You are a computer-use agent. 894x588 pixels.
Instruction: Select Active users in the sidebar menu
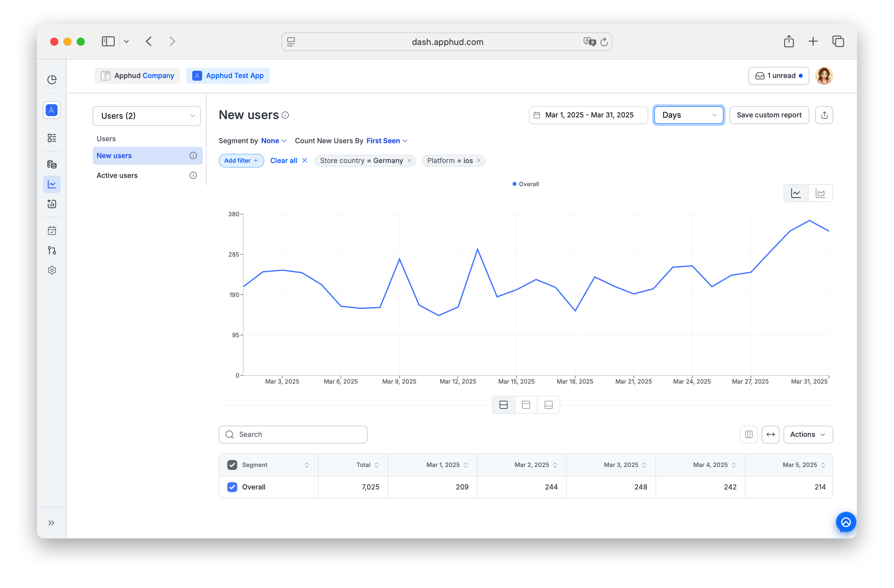[148, 175]
